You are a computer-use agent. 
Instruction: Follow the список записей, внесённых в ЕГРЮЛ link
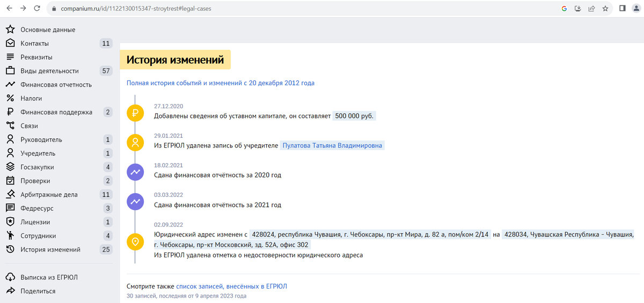click(x=231, y=286)
